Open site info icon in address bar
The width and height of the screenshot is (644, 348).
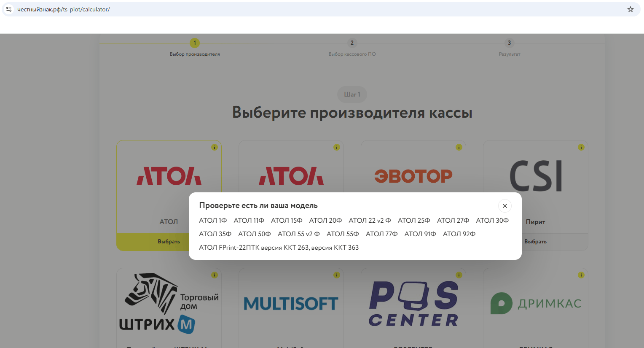pyautogui.click(x=9, y=9)
